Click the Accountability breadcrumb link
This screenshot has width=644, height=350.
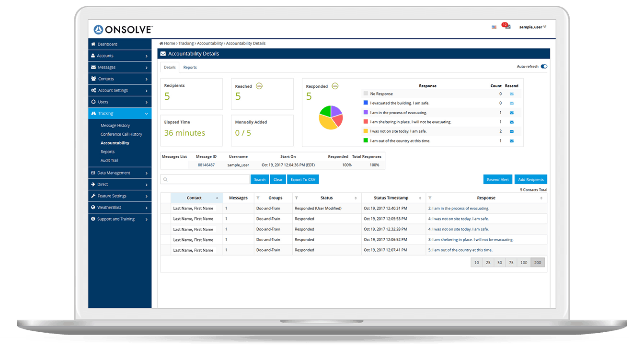click(210, 44)
